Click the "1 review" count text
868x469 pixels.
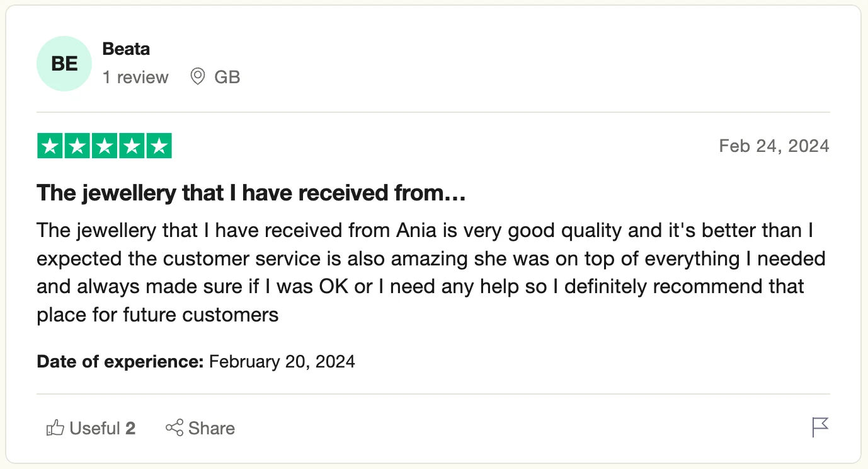tap(135, 77)
